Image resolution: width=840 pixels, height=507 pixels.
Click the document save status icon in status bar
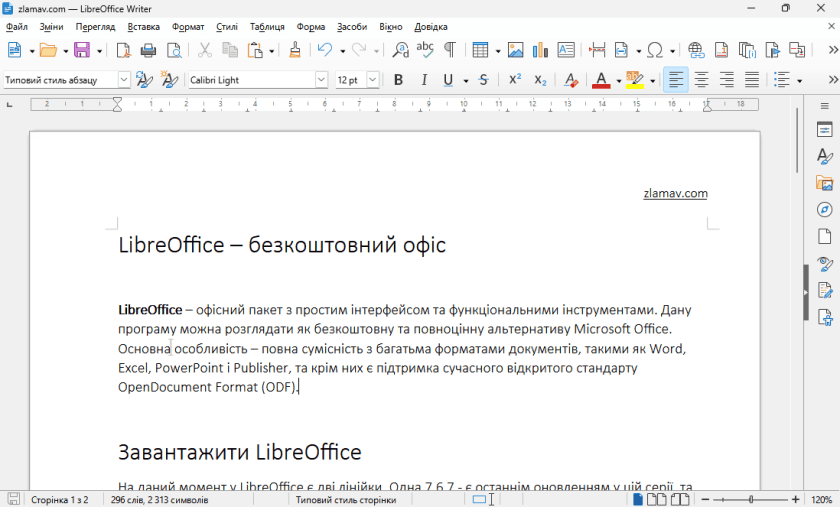(x=14, y=499)
